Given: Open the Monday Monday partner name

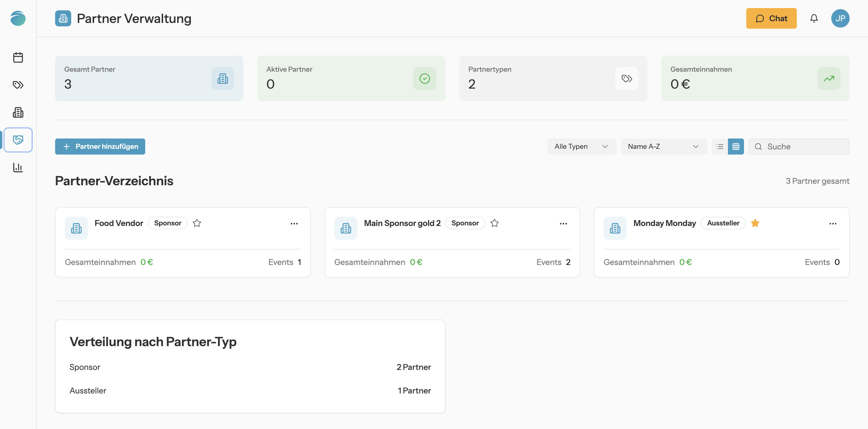Looking at the screenshot, I should pos(664,223).
